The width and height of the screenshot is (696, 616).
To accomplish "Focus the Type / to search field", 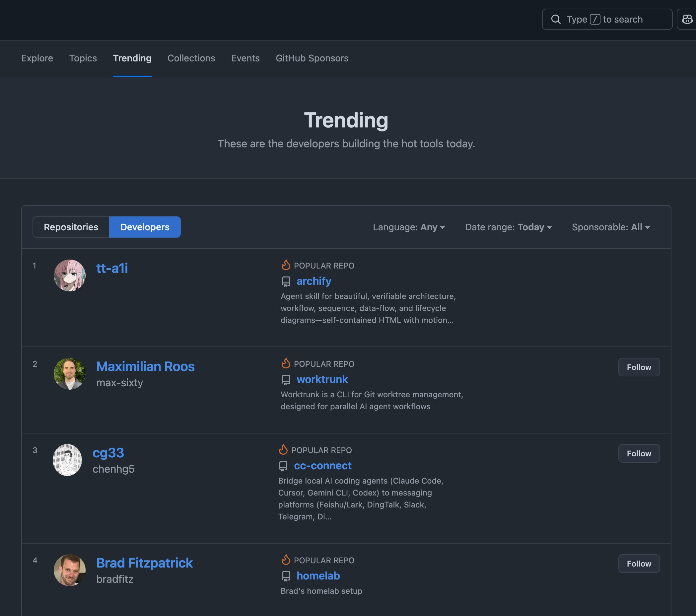I will (x=607, y=20).
